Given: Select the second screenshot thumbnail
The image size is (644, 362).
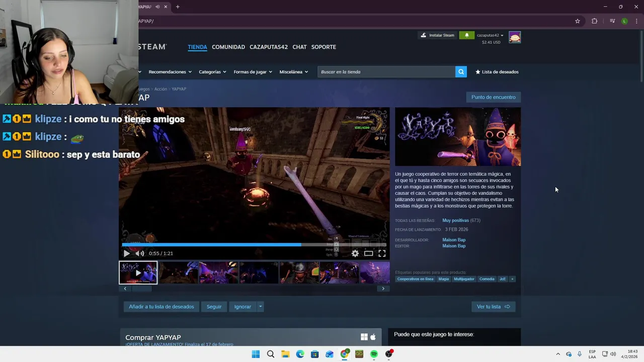Looking at the screenshot, I should coord(179,273).
